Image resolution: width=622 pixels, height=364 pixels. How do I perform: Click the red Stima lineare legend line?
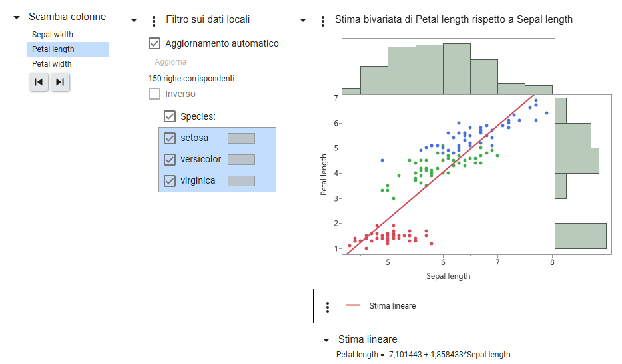click(x=353, y=305)
